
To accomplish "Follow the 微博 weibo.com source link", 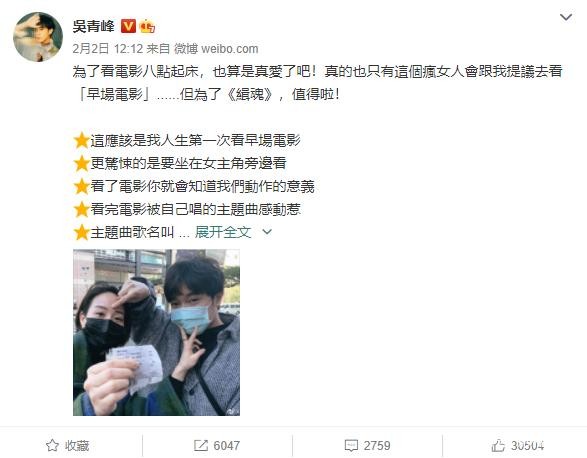I will (216, 49).
